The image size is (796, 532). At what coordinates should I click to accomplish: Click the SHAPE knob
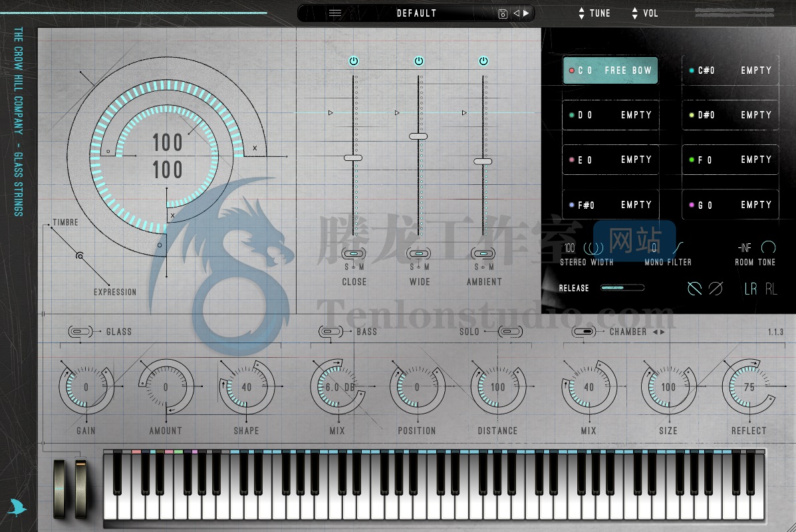246,387
